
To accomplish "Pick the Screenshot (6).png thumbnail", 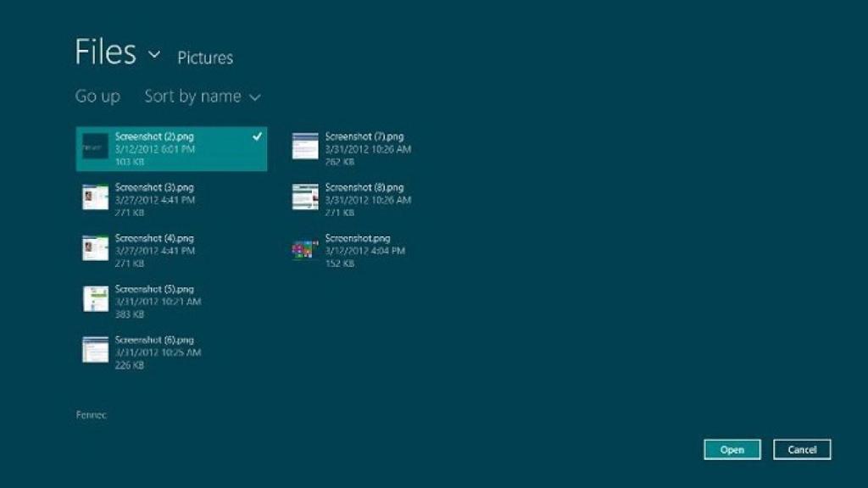I will (x=95, y=349).
